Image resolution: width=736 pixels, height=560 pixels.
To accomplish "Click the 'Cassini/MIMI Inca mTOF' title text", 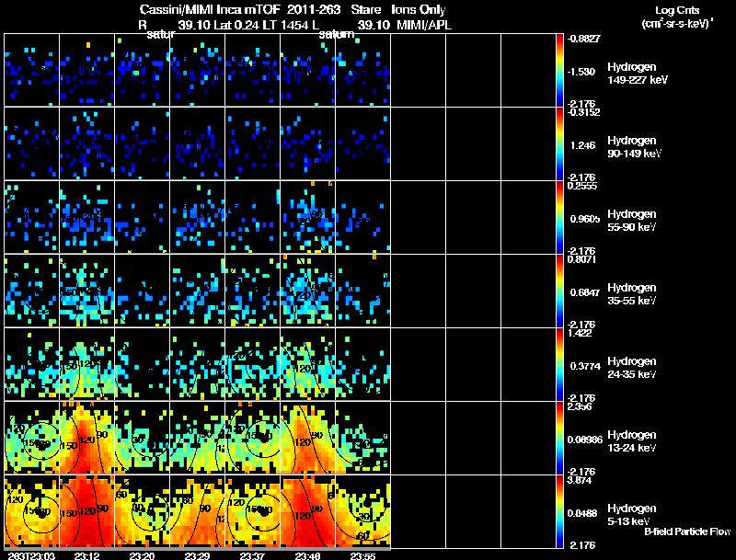I will coord(210,10).
